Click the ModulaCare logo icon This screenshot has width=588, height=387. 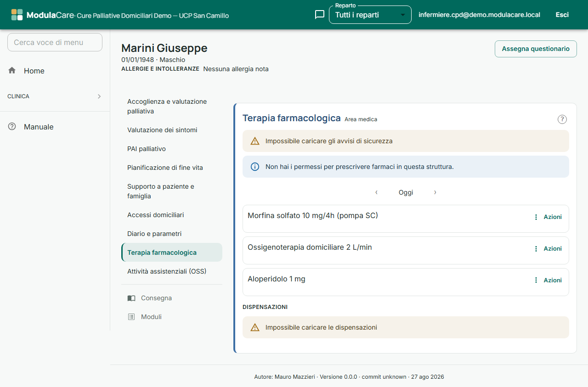click(17, 15)
